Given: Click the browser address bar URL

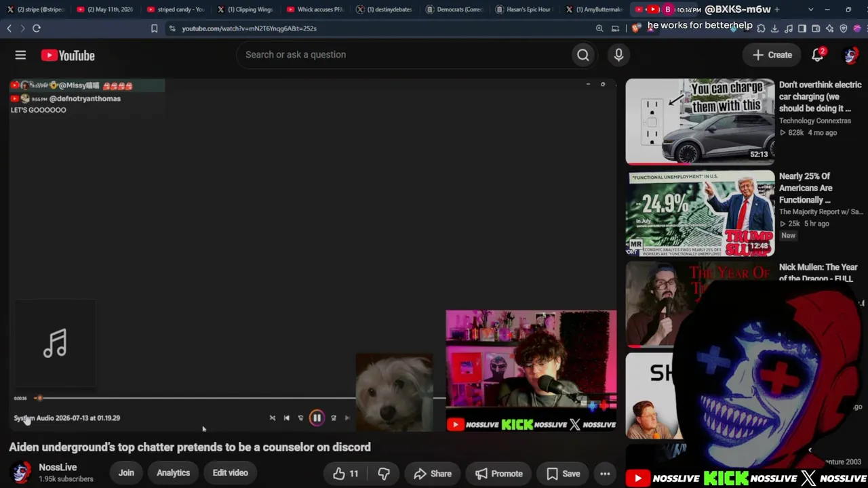Looking at the screenshot, I should [249, 28].
